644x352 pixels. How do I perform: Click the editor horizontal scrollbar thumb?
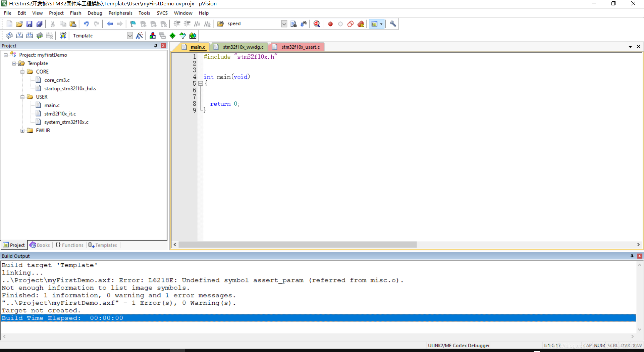point(298,245)
